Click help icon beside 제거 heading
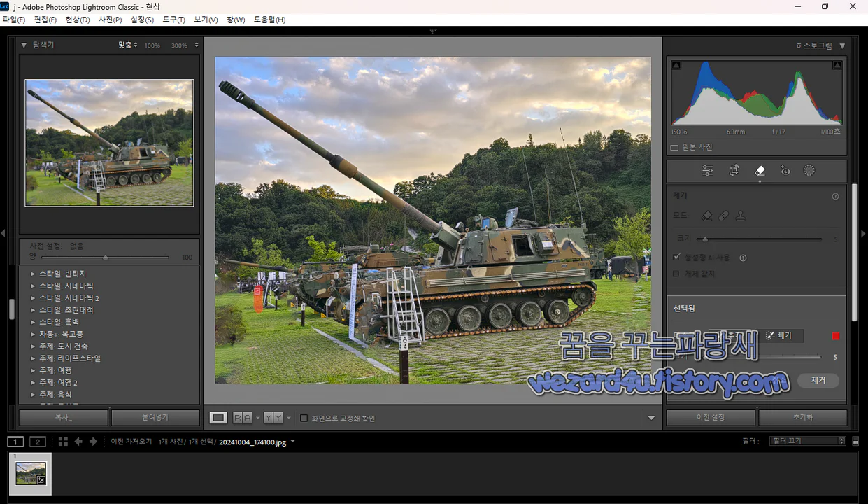Screen dimensions: 868x504 (835, 197)
